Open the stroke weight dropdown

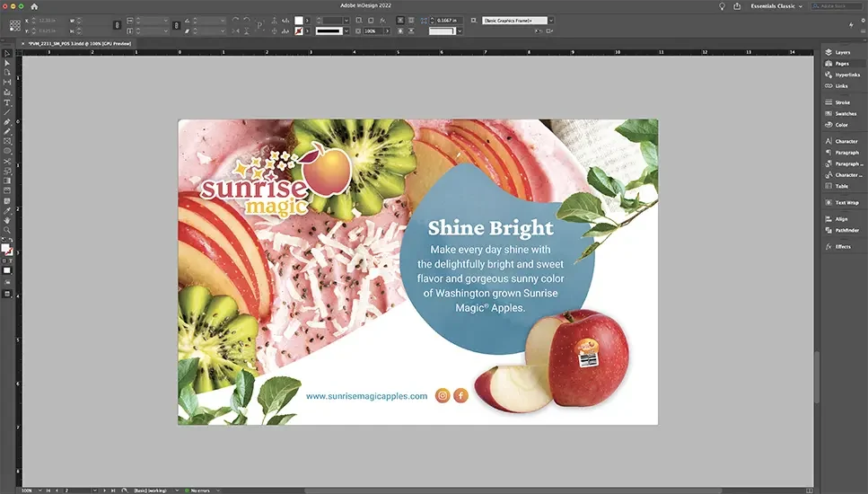[x=346, y=21]
